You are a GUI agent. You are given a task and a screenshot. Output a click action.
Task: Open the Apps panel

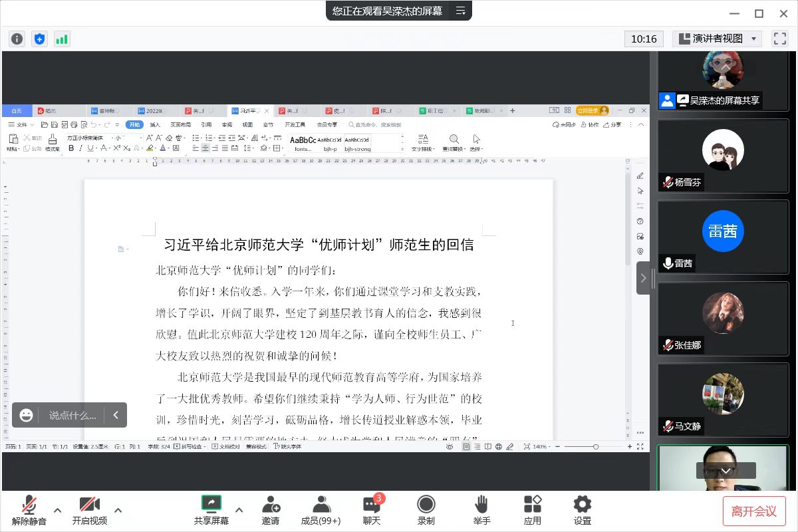(532, 510)
